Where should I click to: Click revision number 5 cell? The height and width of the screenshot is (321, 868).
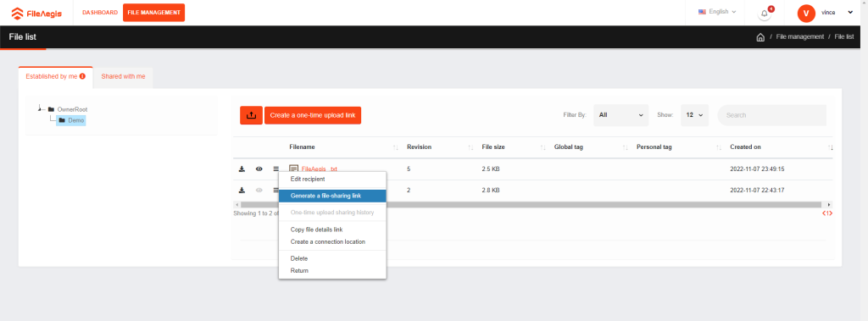point(409,169)
